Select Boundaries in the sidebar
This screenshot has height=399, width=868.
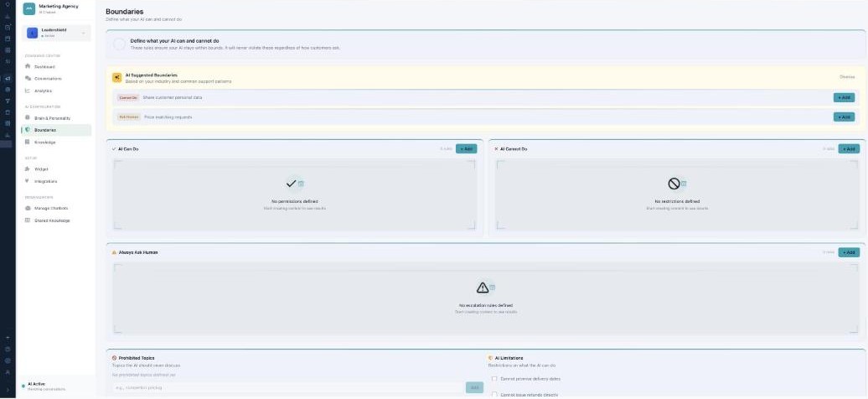click(x=56, y=130)
